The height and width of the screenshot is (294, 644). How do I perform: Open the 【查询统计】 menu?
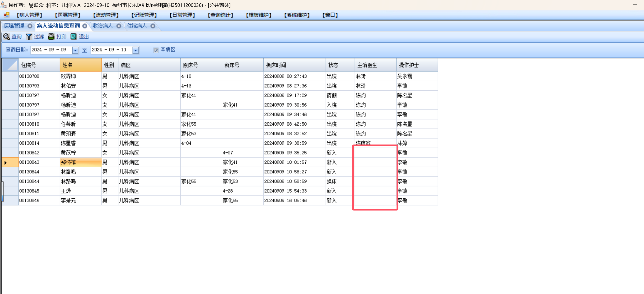click(220, 15)
